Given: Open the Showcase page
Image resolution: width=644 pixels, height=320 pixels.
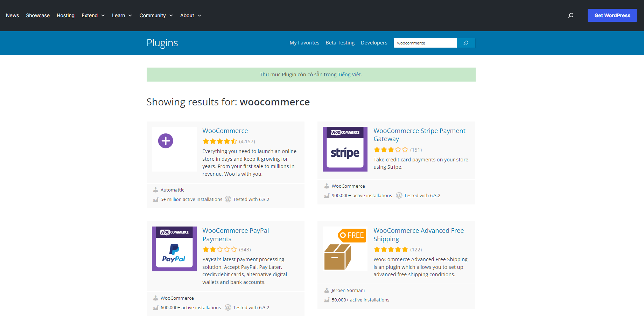Looking at the screenshot, I should (x=38, y=15).
